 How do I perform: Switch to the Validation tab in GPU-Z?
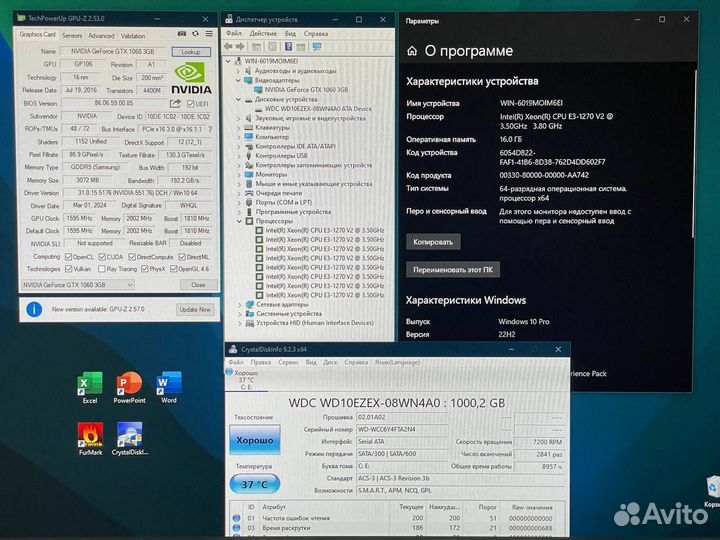coord(133,35)
